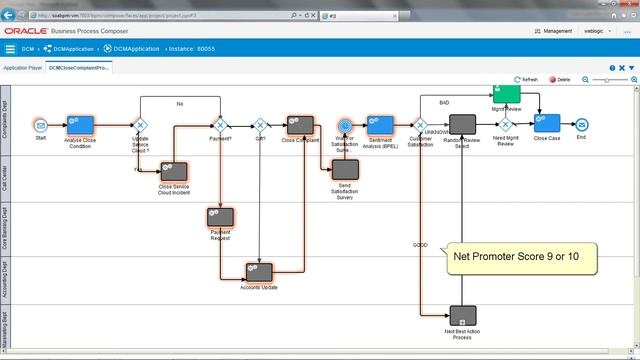Click the diagram zoom slider handle
This screenshot has width=640, height=360.
point(607,80)
